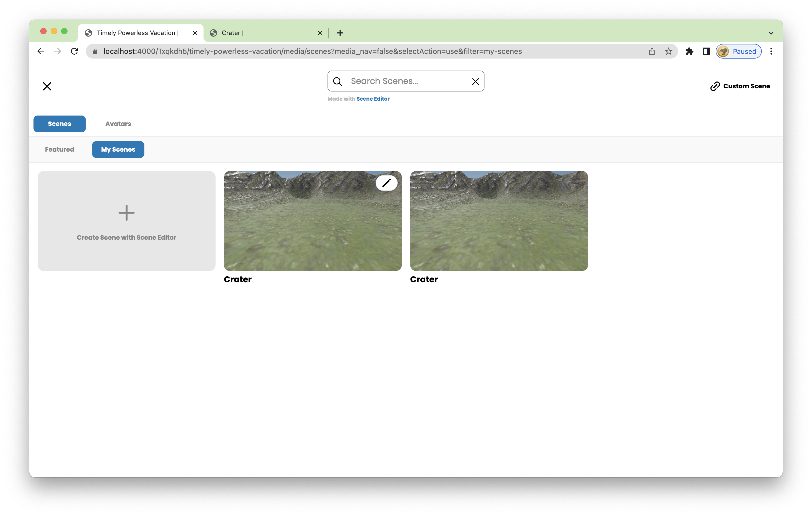Open the Paused profile button
This screenshot has width=812, height=516.
click(738, 51)
